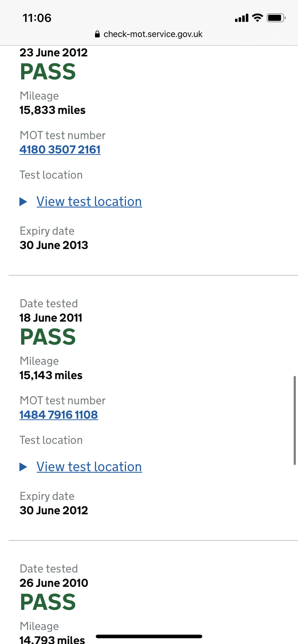The height and width of the screenshot is (644, 298).
Task: Tap the 11:06 clock in status bar
Action: (37, 18)
